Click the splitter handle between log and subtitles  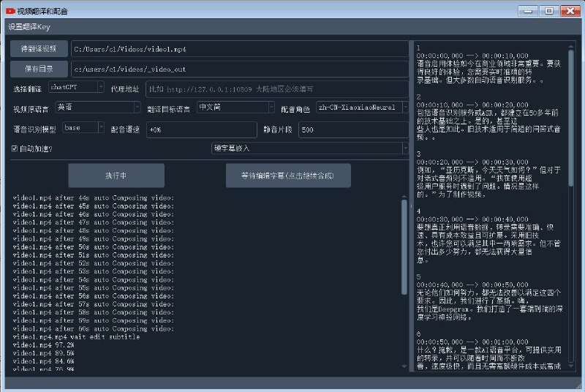(x=412, y=206)
